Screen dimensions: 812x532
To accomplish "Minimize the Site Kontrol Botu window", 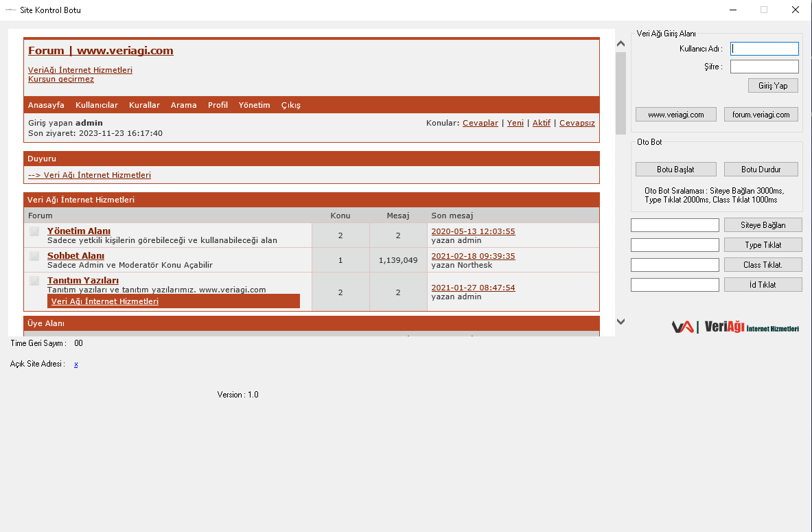I will click(733, 10).
